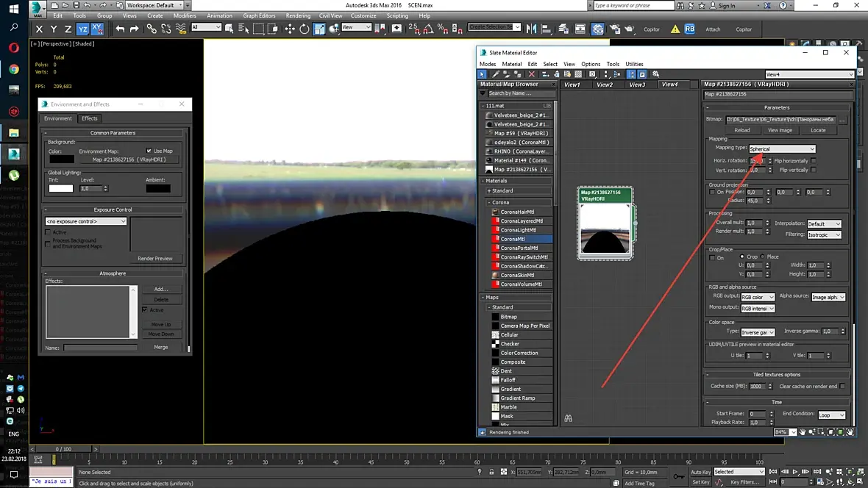
Task: Activate the Select and Rotate tool
Action: pyautogui.click(x=305, y=29)
